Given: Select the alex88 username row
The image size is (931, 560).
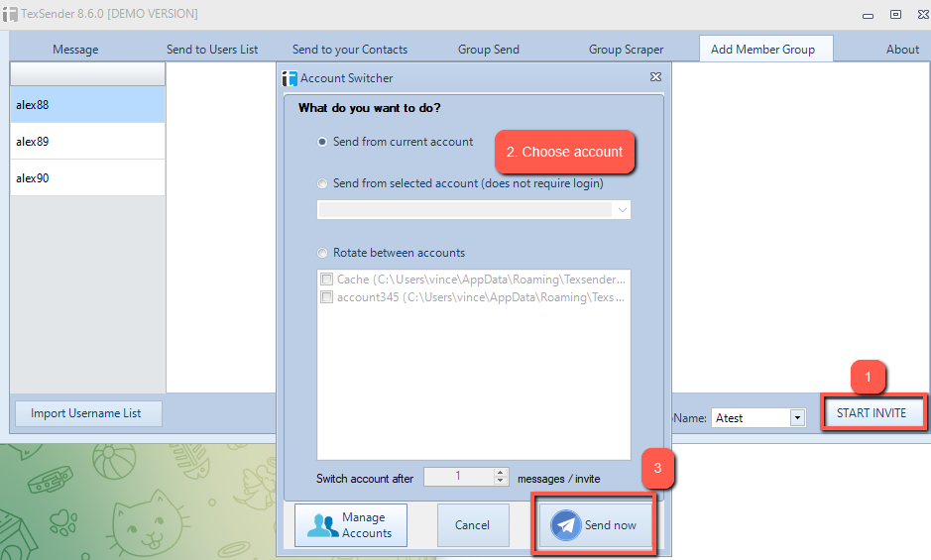Looking at the screenshot, I should [87, 104].
